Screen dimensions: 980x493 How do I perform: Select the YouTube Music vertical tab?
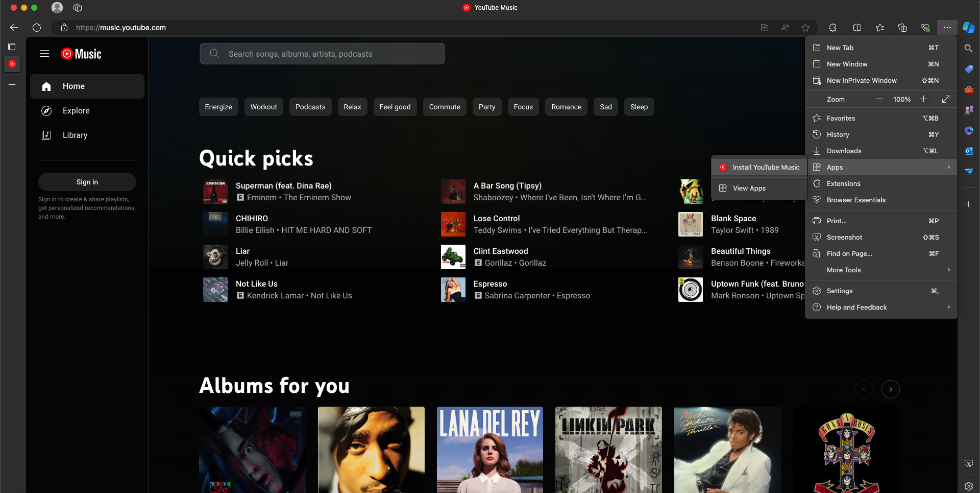point(12,64)
